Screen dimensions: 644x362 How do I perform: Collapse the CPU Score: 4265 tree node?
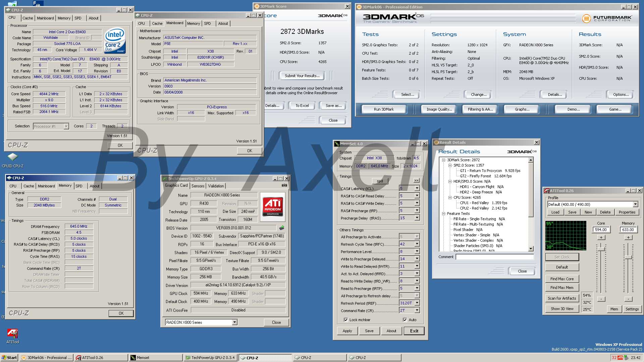coord(450,197)
